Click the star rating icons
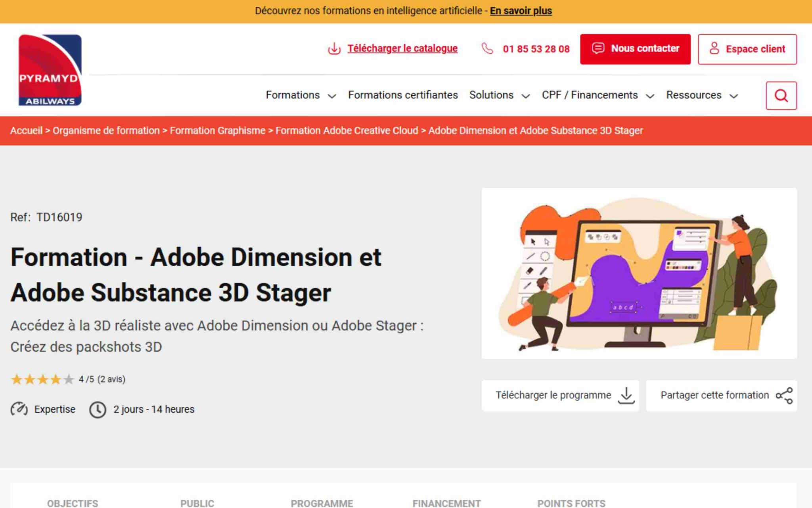The image size is (812, 508). pyautogui.click(x=42, y=379)
